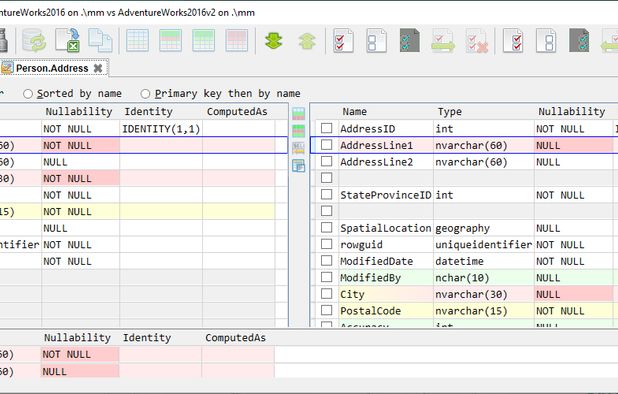Click uncheck-all icon in the second checklist group
Screen dimensions: 618x394
(546, 40)
